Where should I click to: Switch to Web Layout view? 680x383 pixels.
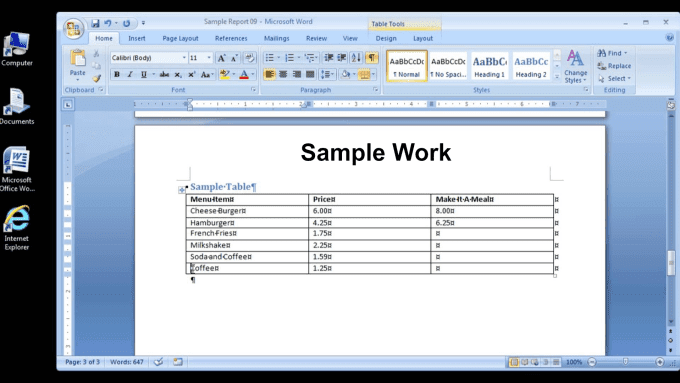coord(535,362)
